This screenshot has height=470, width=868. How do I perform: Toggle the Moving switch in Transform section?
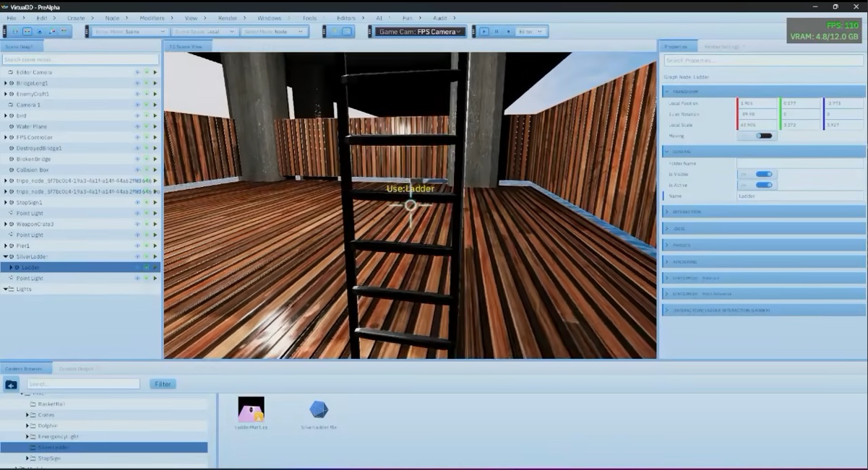coord(764,136)
